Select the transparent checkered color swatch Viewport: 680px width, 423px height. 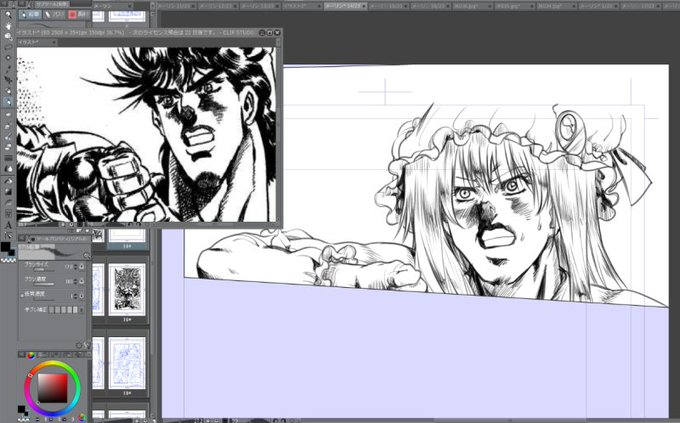tap(8, 260)
